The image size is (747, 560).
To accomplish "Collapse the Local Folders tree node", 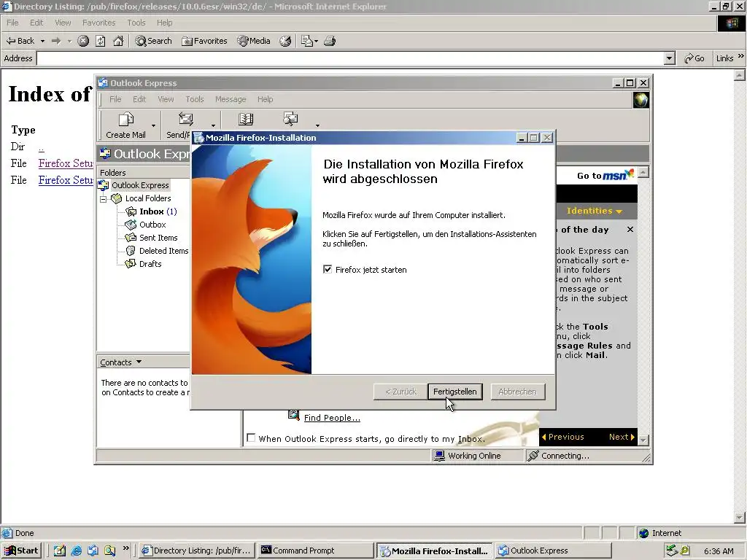I will click(103, 198).
